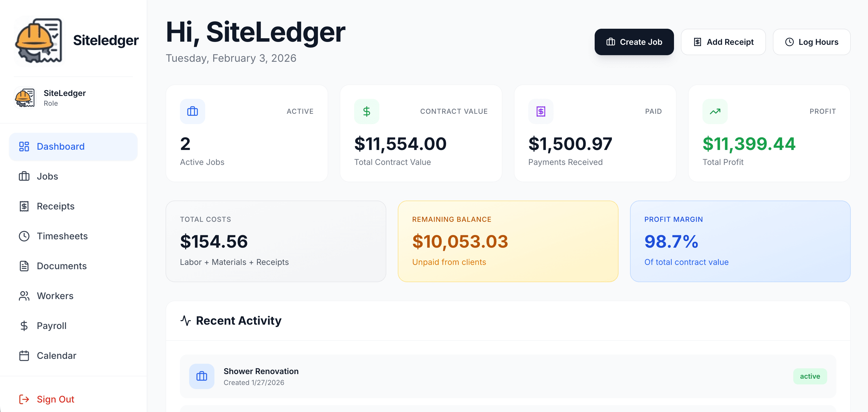Select the Jobs briefcase icon in sidebar

[24, 176]
